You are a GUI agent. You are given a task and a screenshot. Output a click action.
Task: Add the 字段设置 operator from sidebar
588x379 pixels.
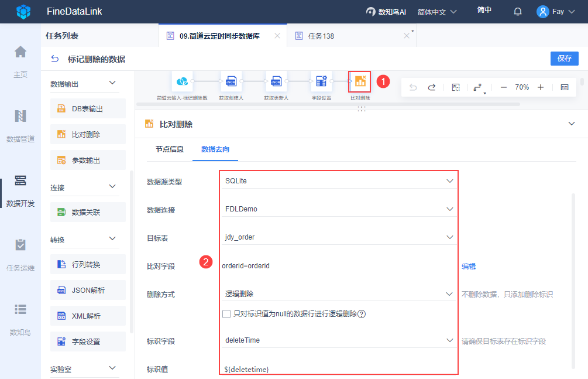coord(88,342)
